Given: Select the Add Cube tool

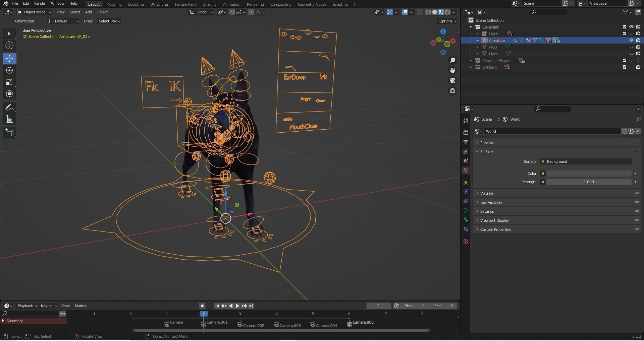Looking at the screenshot, I should click(x=9, y=133).
